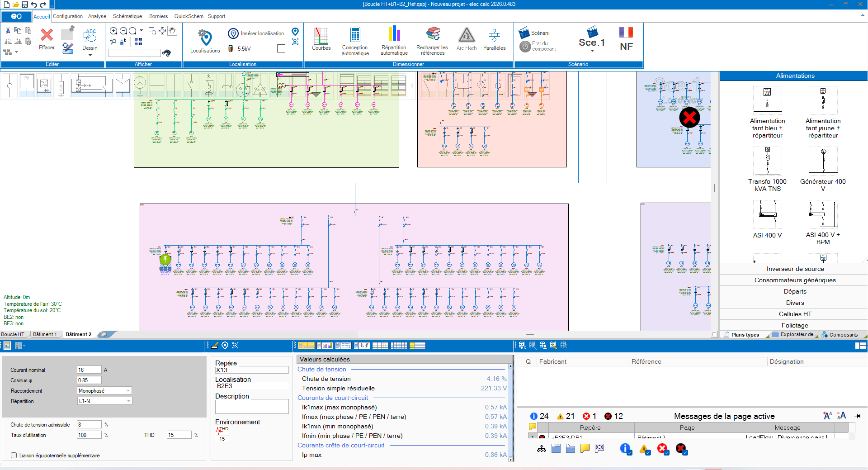
Task: Open the Parallèles tool
Action: pos(494,39)
